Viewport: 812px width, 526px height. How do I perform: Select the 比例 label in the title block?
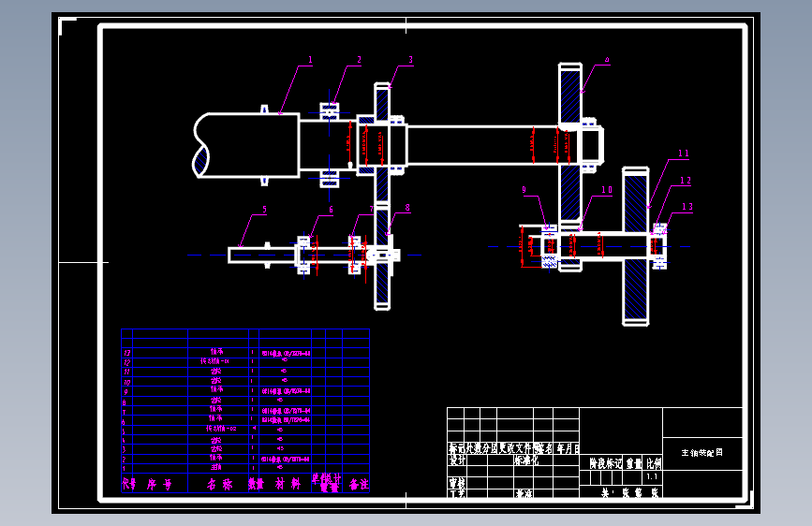pos(654,463)
